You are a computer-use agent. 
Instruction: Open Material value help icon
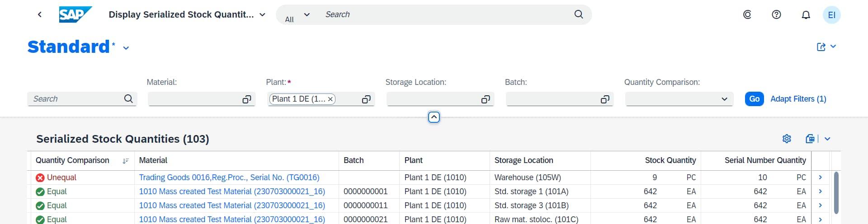click(x=247, y=99)
